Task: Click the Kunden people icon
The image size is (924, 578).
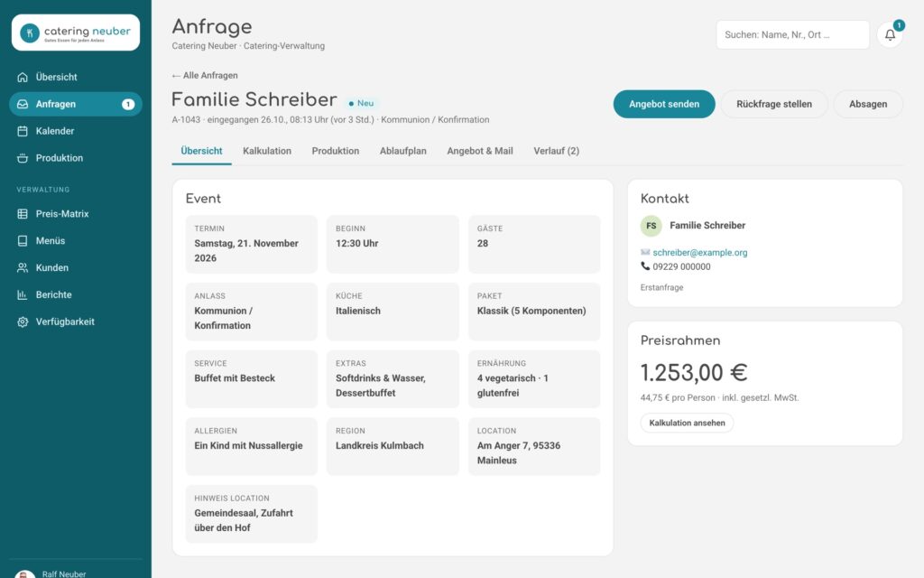Action: pos(23,267)
